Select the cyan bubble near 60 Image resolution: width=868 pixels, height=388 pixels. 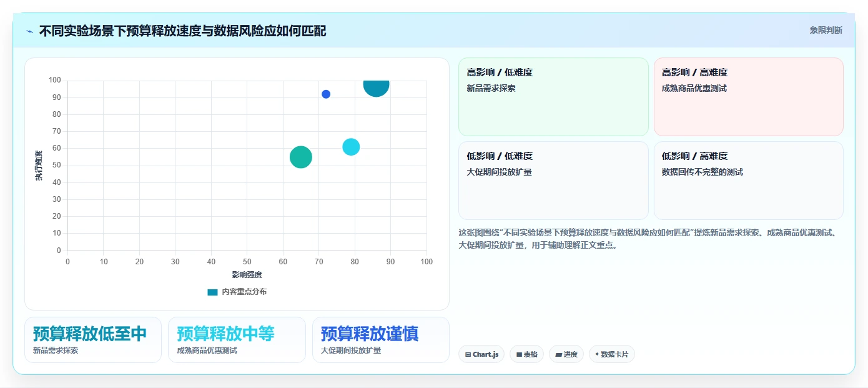click(x=351, y=147)
